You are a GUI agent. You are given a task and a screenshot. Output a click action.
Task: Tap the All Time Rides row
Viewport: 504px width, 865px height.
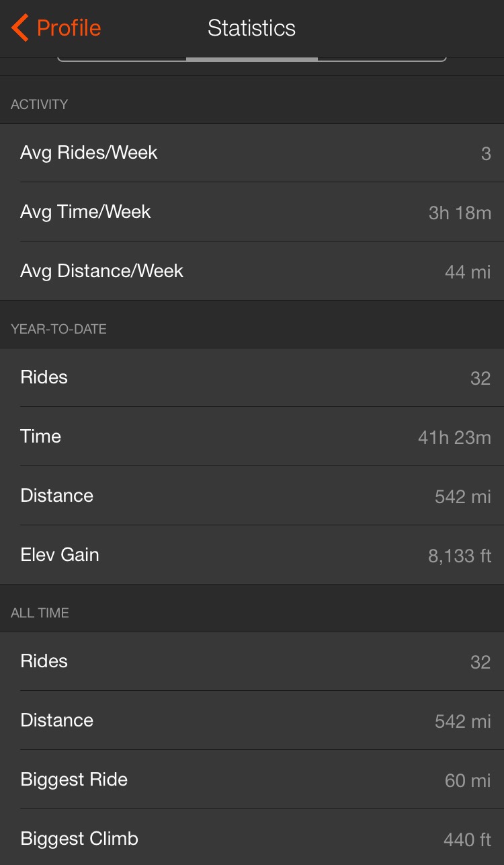(252, 661)
